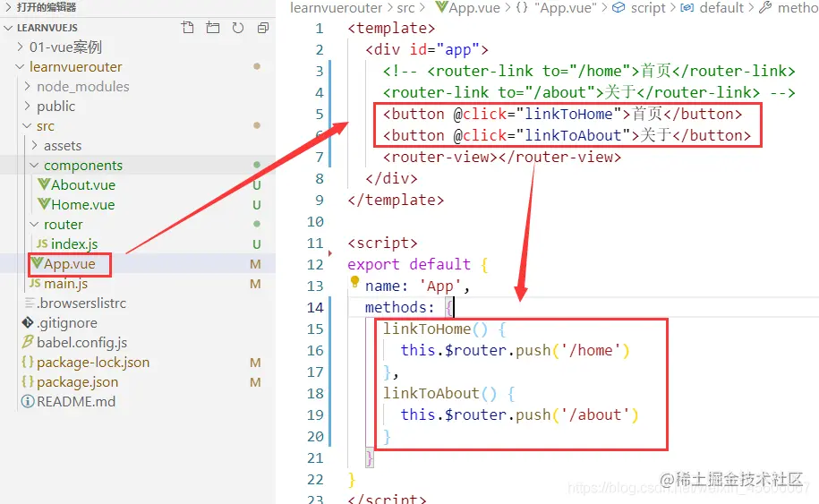The width and height of the screenshot is (819, 504).
Task: Click the Babel icon beside babel.config.js
Action: pyautogui.click(x=28, y=342)
